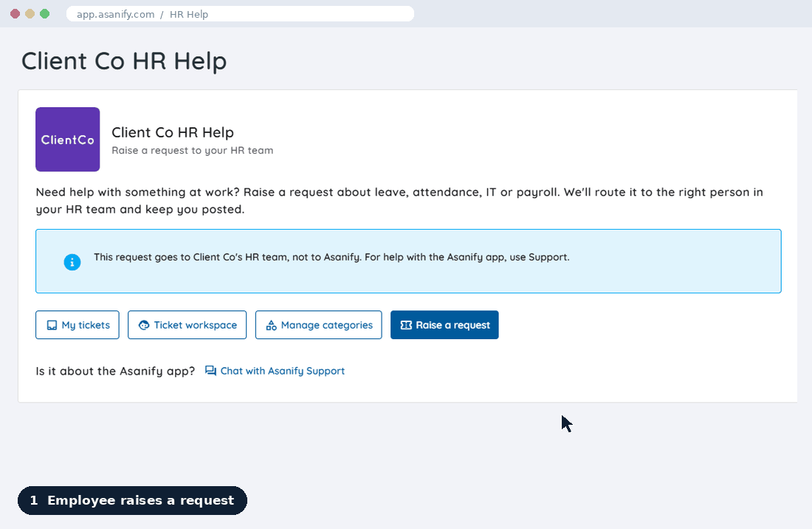The image size is (812, 529).
Task: Click 'Raise a request to your HR team' subtitle
Action: pyautogui.click(x=192, y=150)
